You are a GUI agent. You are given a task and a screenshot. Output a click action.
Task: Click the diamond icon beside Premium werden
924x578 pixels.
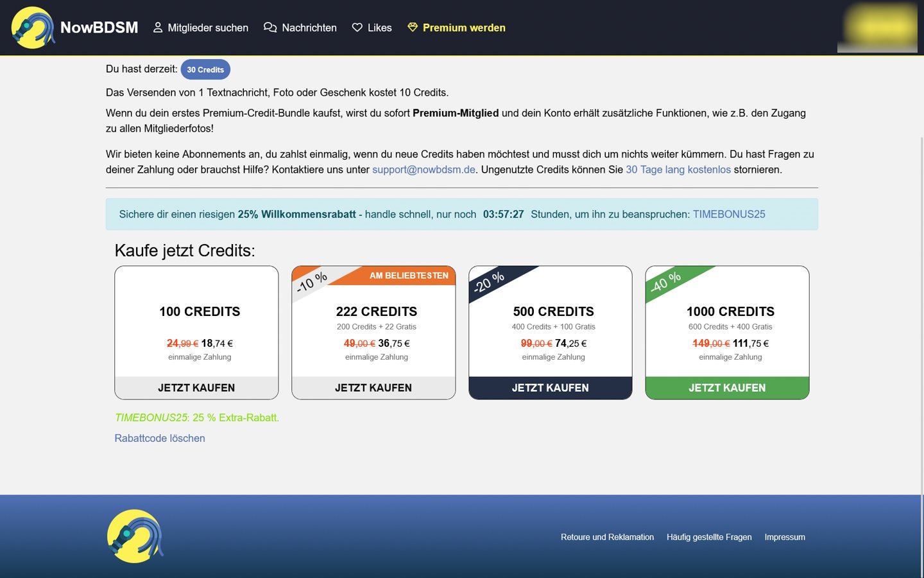413,28
